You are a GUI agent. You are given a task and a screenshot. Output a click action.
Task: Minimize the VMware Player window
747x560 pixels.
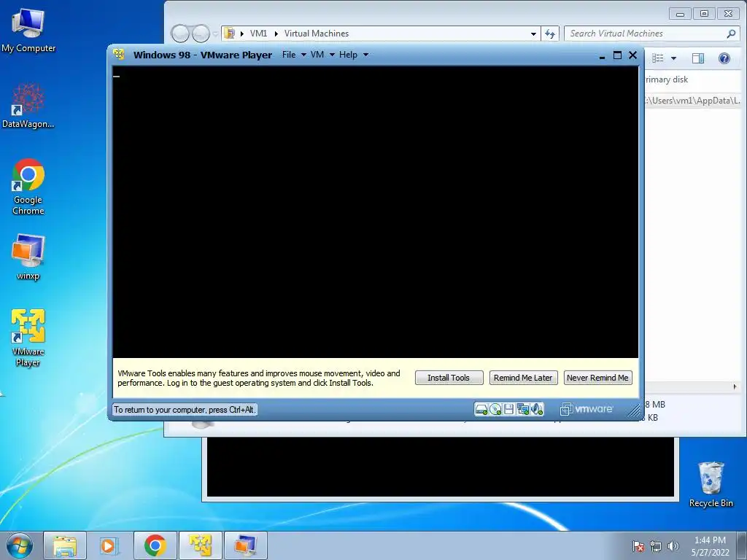602,55
